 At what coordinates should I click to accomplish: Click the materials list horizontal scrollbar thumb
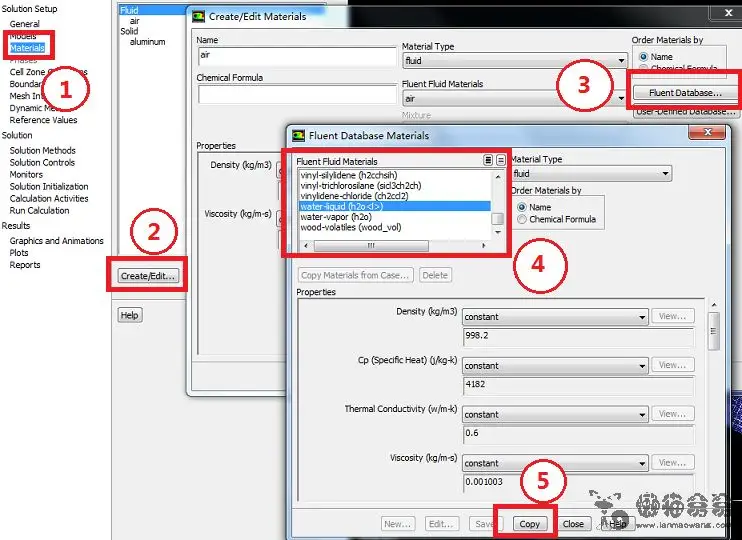(371, 246)
